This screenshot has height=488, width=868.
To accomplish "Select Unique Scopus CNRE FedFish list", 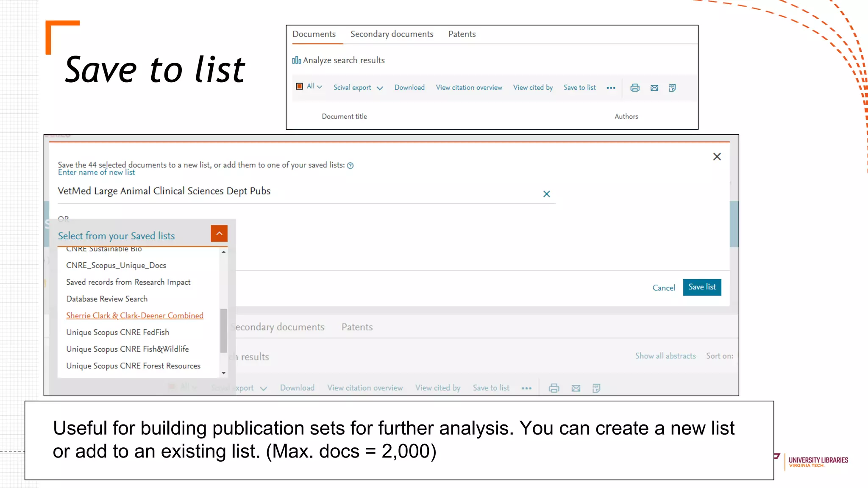I will tap(117, 333).
